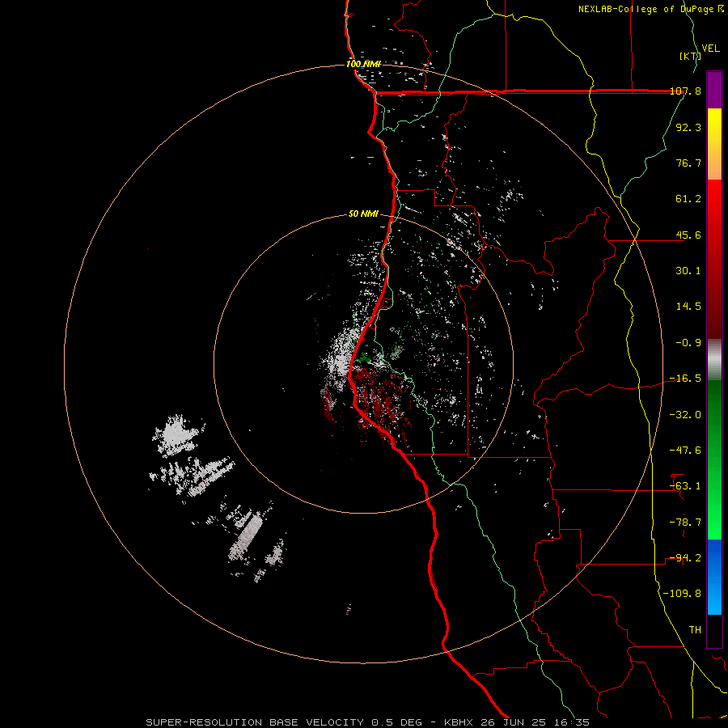728x728 pixels.
Task: Click the 100 NMI range ring label
Action: click(x=363, y=64)
